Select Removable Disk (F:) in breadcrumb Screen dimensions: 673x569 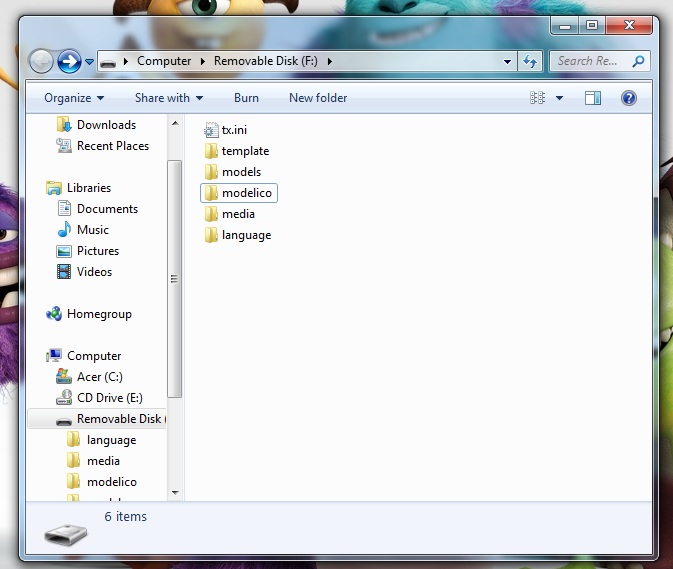pos(266,61)
